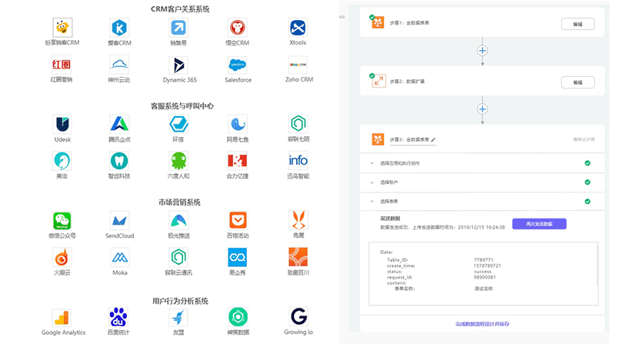Open the 火眼云 flame icon
The height and width of the screenshot is (344, 644).
pos(62,257)
